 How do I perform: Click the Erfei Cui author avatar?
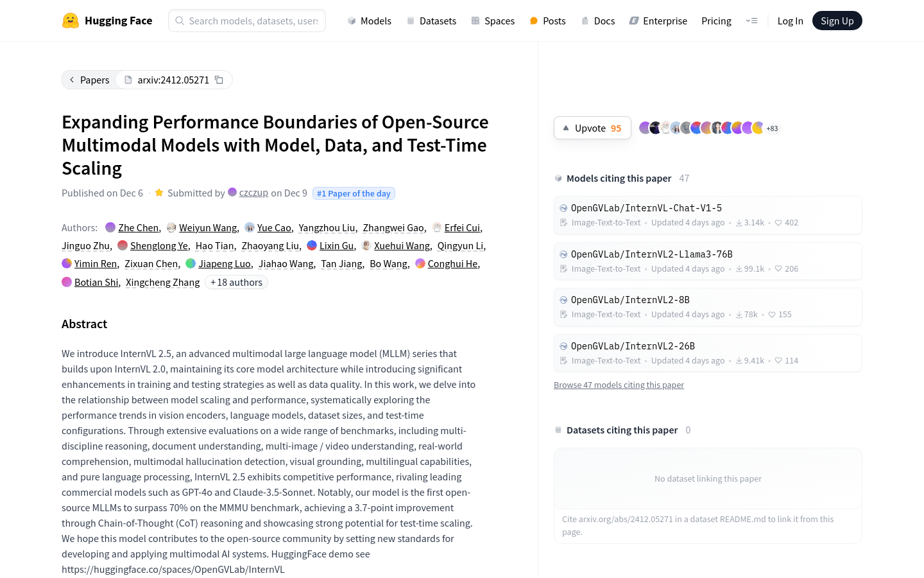pyautogui.click(x=437, y=227)
